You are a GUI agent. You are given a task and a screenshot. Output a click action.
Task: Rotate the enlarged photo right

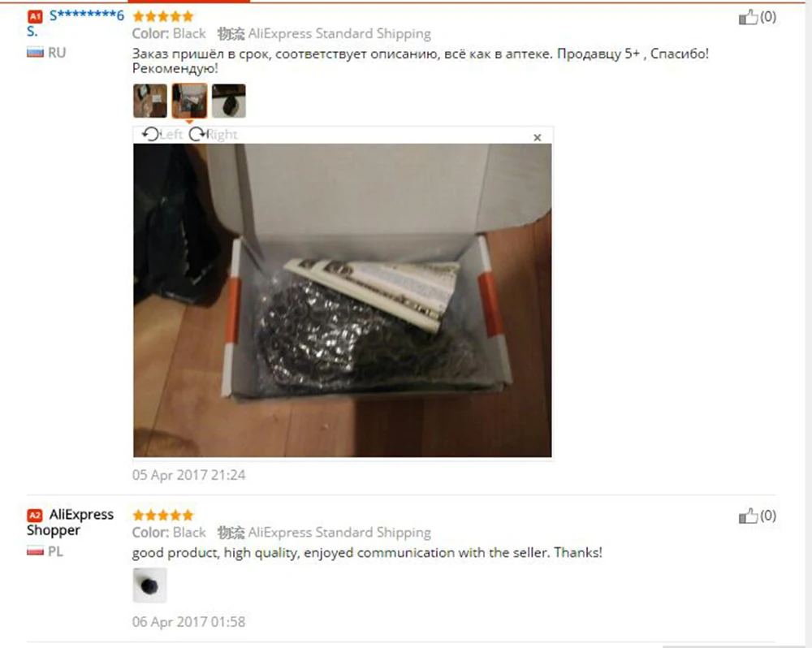214,135
